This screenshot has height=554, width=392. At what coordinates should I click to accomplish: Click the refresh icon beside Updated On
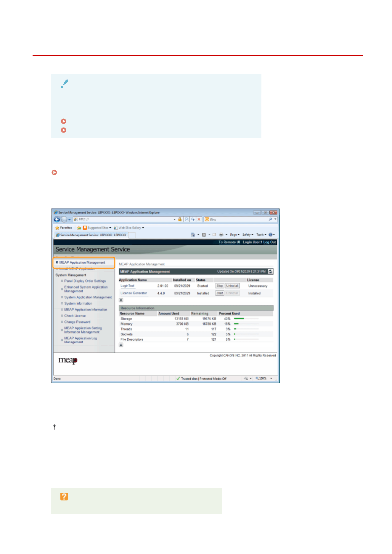coord(270,271)
